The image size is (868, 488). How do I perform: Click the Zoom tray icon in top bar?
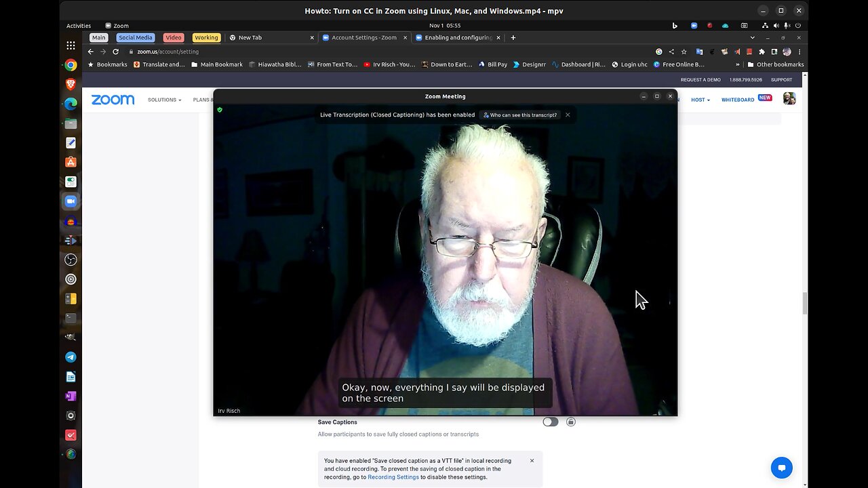pos(694,26)
